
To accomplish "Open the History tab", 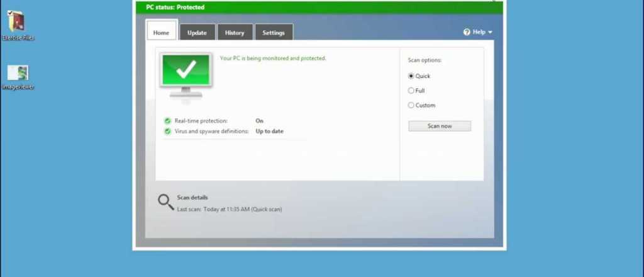I will coord(235,32).
